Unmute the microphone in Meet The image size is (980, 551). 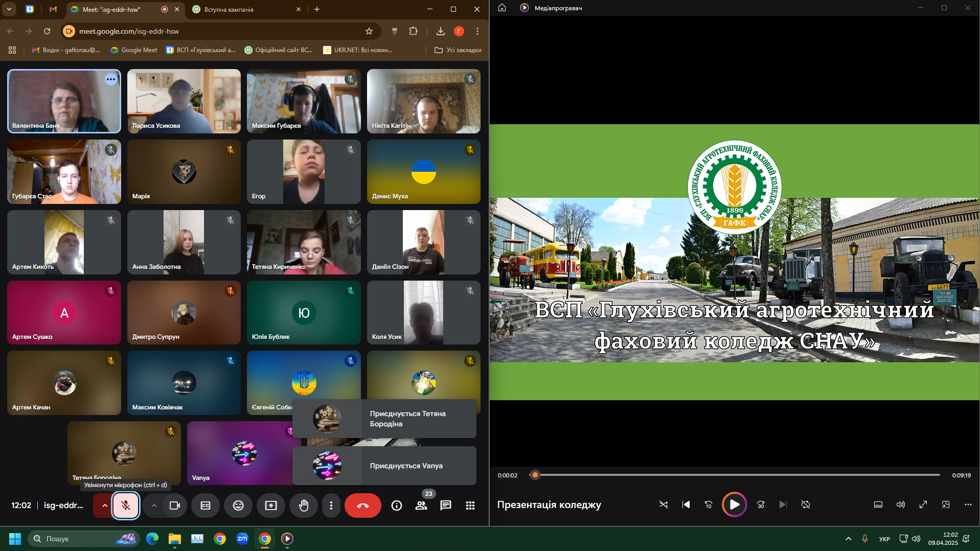126,506
